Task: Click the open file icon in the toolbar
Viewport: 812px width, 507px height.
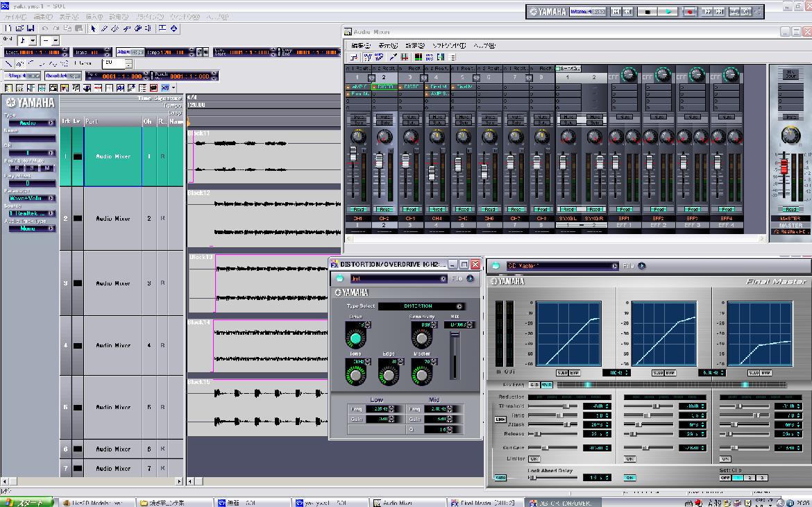Action: click(19, 28)
